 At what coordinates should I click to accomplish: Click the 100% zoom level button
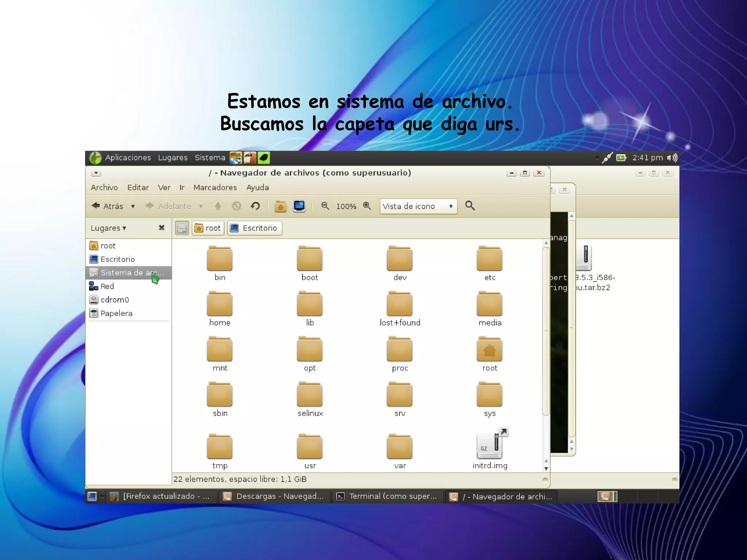click(x=346, y=206)
